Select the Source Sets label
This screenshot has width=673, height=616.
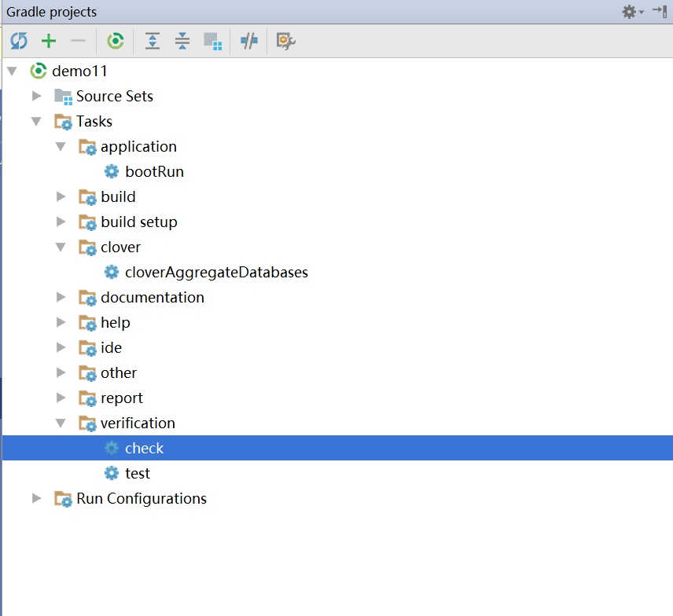coord(115,96)
